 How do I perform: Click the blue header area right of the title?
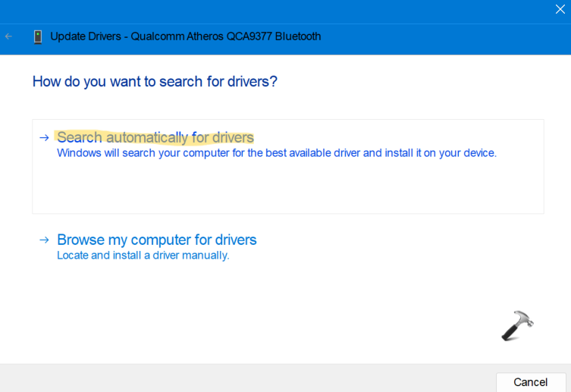click(447, 36)
